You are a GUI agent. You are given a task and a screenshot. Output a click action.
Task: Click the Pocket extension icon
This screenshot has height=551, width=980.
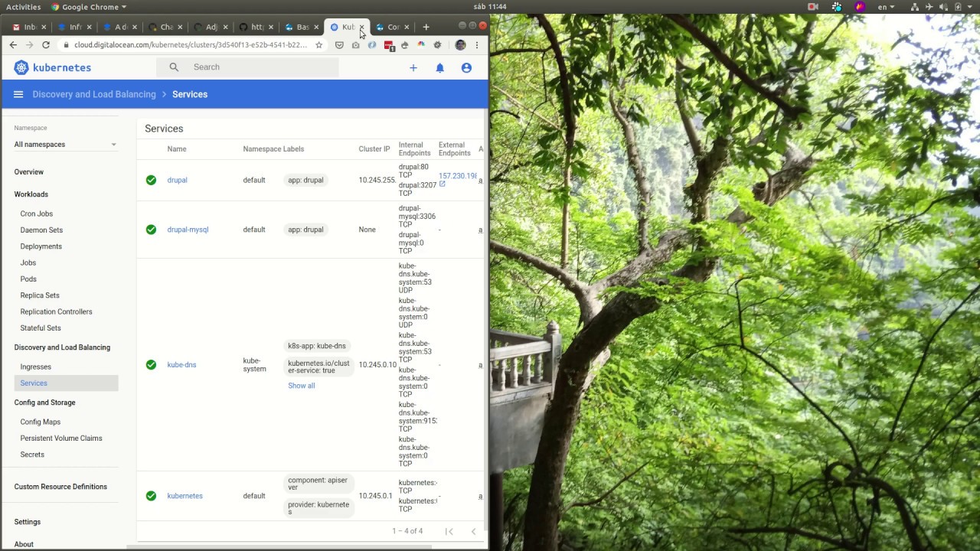pyautogui.click(x=339, y=45)
